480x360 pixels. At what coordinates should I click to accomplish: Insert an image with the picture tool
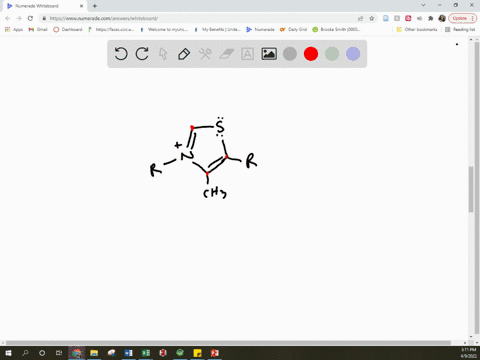[269, 54]
